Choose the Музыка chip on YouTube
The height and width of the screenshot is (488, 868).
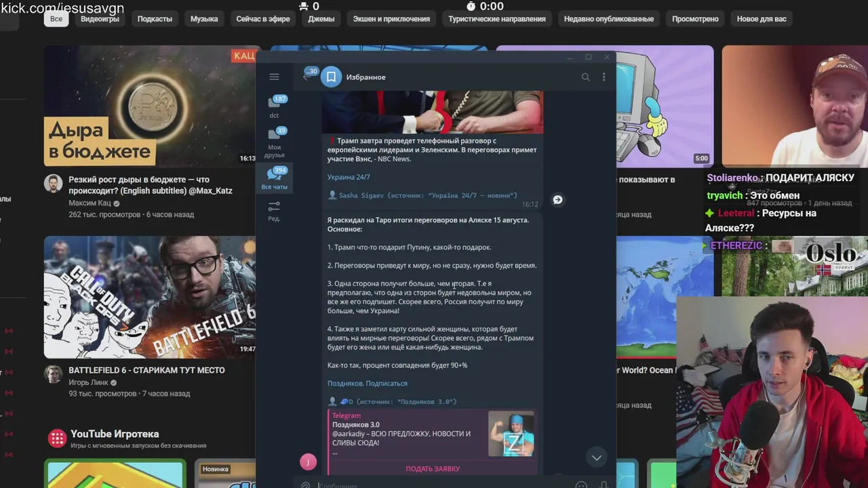[204, 19]
